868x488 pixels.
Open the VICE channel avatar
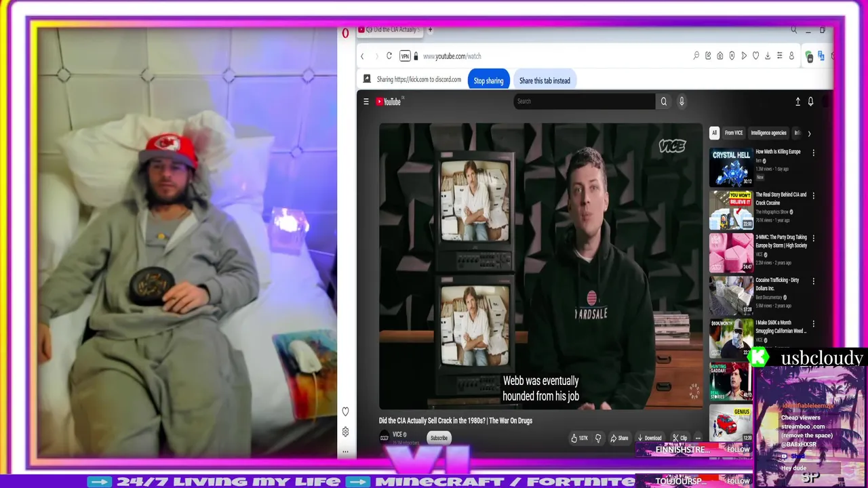pos(384,437)
